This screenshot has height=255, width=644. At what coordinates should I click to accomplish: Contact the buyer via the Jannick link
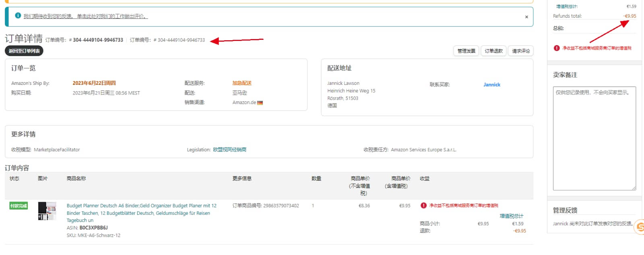(491, 85)
